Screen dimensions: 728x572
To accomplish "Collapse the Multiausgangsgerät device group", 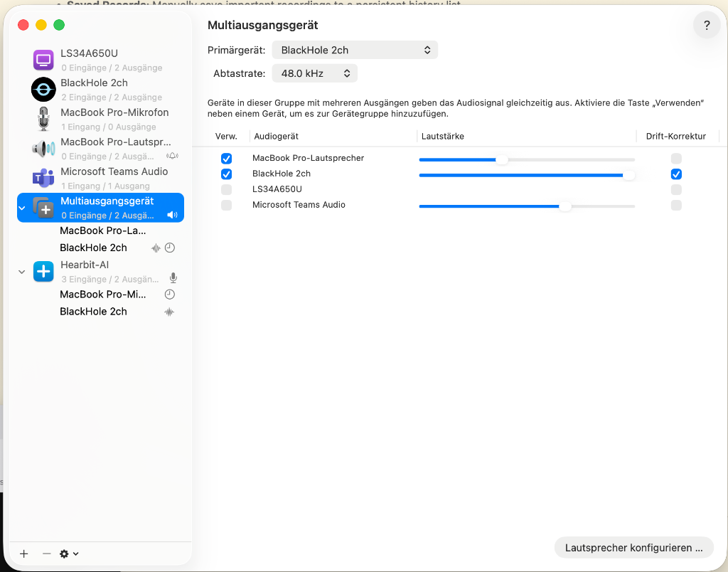I will (22, 208).
